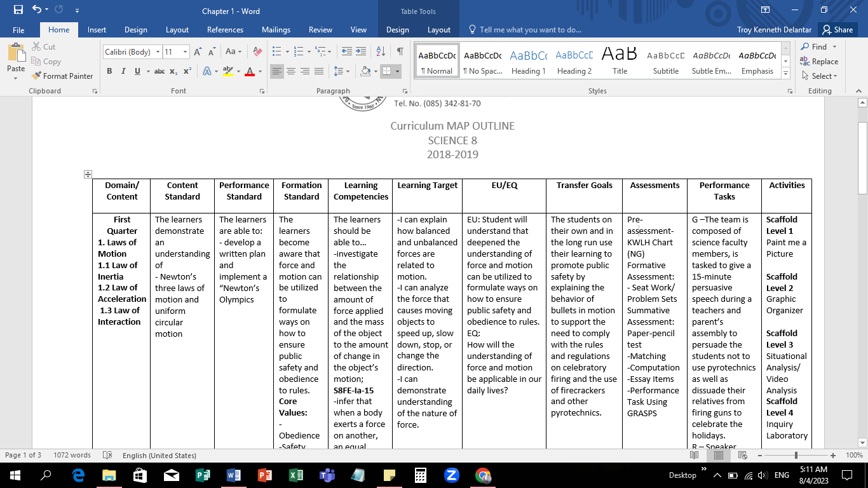This screenshot has width=868, height=488.
Task: Open the Table Tools Design tab
Action: (397, 30)
